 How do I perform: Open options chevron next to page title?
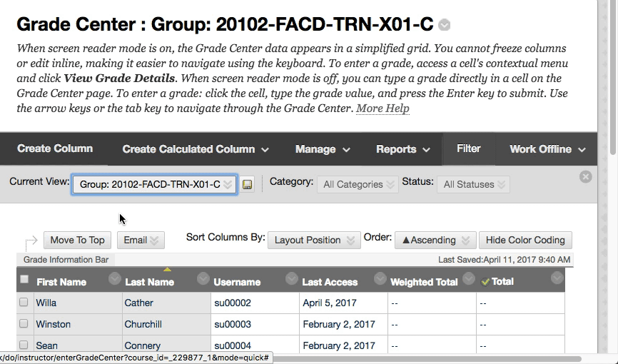pos(445,25)
